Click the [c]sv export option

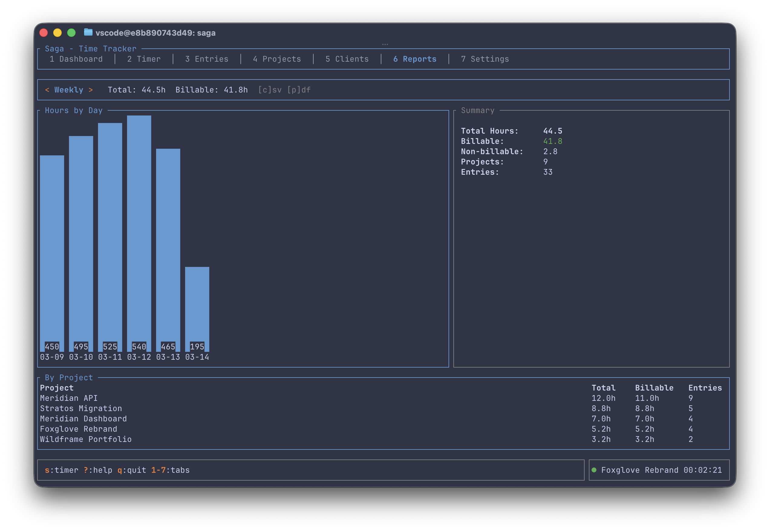point(270,90)
